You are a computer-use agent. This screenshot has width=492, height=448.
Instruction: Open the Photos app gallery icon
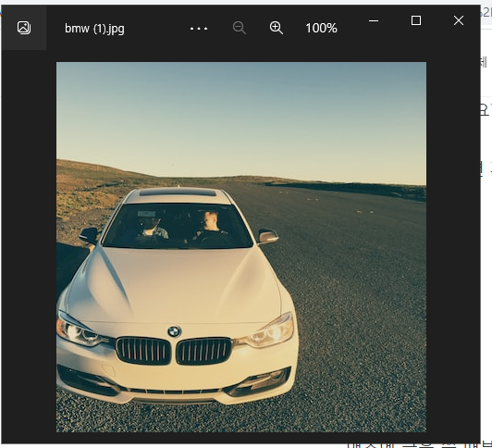(x=24, y=28)
